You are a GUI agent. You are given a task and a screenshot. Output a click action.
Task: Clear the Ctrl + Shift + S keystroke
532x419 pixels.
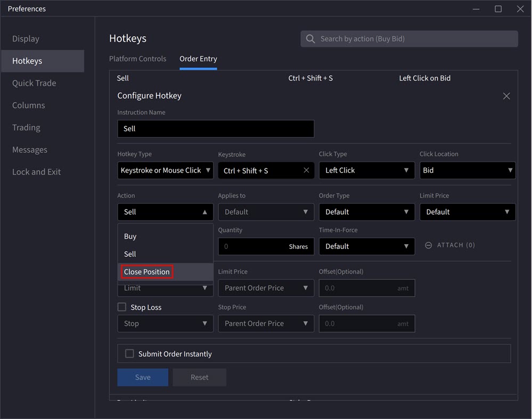point(306,171)
